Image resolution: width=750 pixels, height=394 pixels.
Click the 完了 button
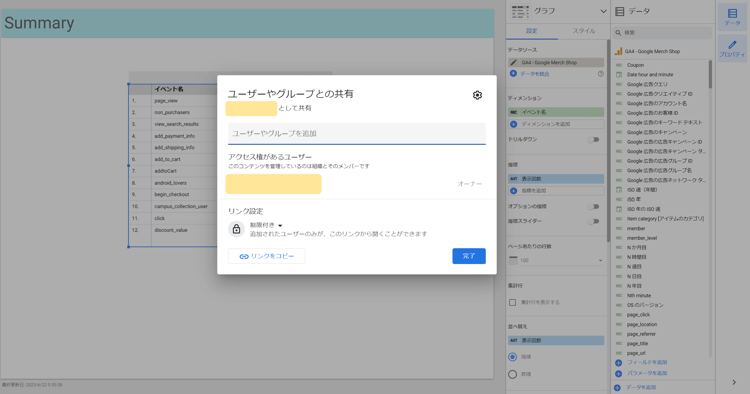click(469, 256)
